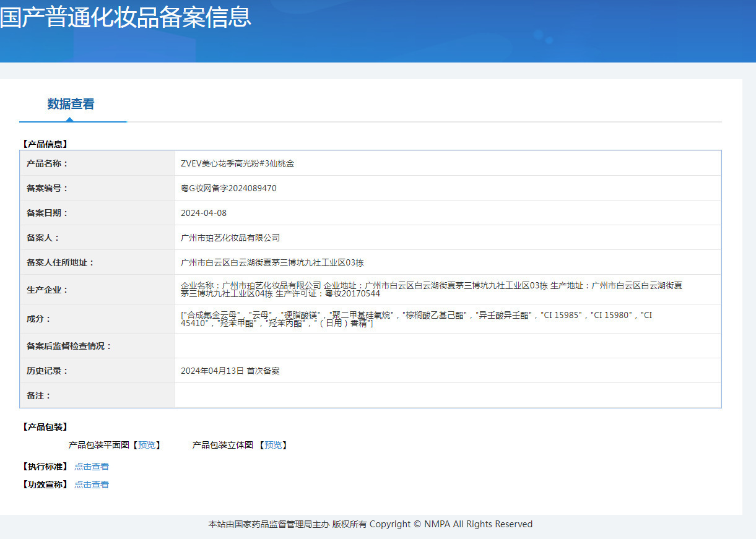Click the filing date 2024-04-08
Image resolution: width=756 pixels, height=539 pixels.
(204, 213)
